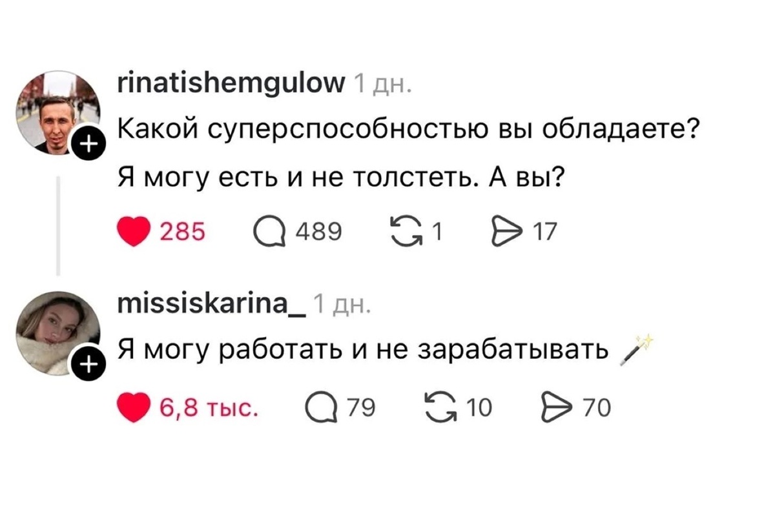Follow rinatishemgulow using plus badge
Image resolution: width=775 pixels, height=532 pixels.
(x=88, y=145)
